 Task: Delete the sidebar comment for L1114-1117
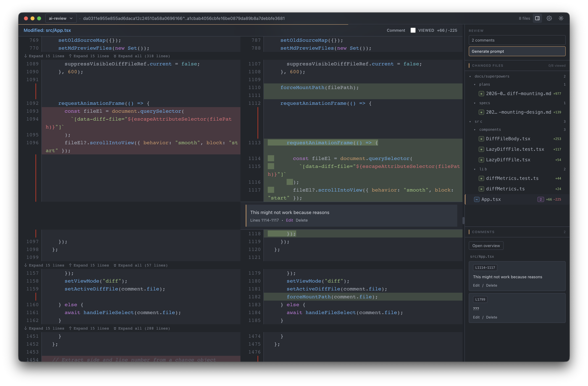(x=491, y=285)
